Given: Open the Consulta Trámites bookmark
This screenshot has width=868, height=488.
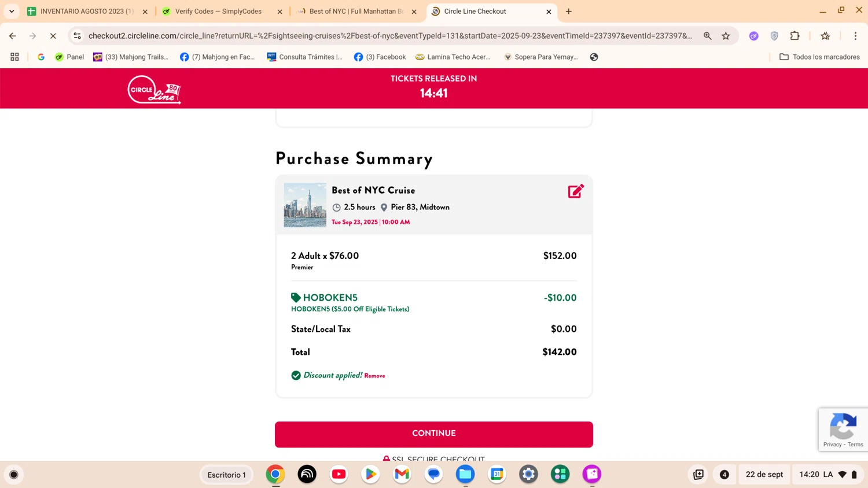Looking at the screenshot, I should pos(305,57).
